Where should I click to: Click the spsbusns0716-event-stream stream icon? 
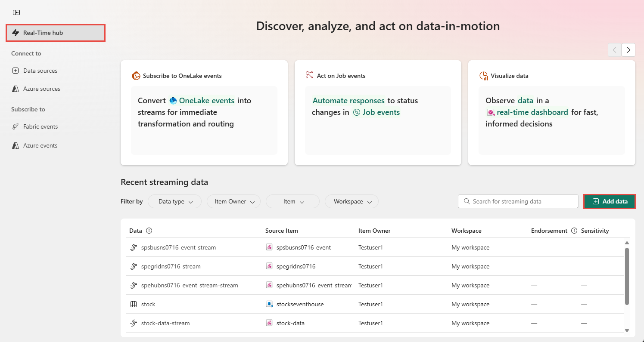134,247
